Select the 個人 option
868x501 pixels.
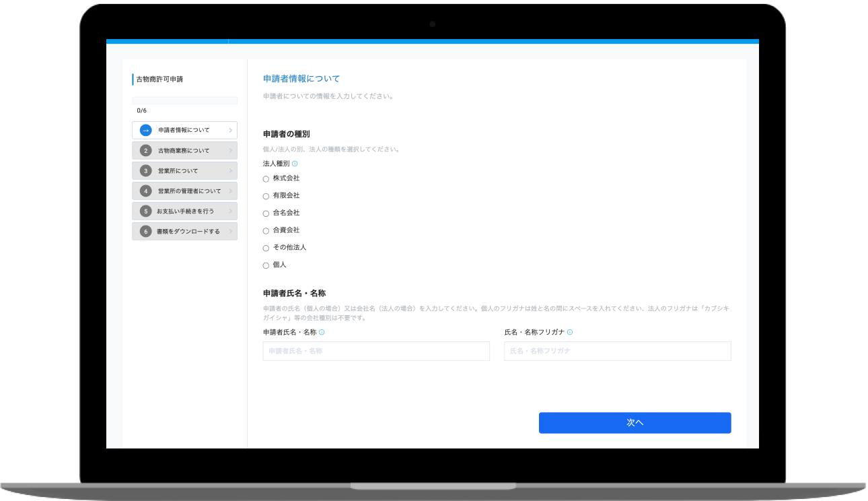(x=266, y=265)
